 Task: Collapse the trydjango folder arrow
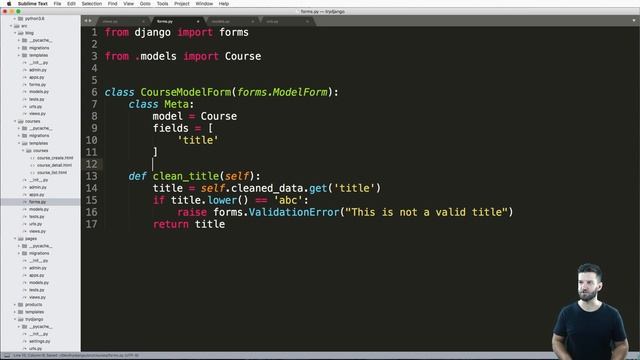click(x=15, y=320)
